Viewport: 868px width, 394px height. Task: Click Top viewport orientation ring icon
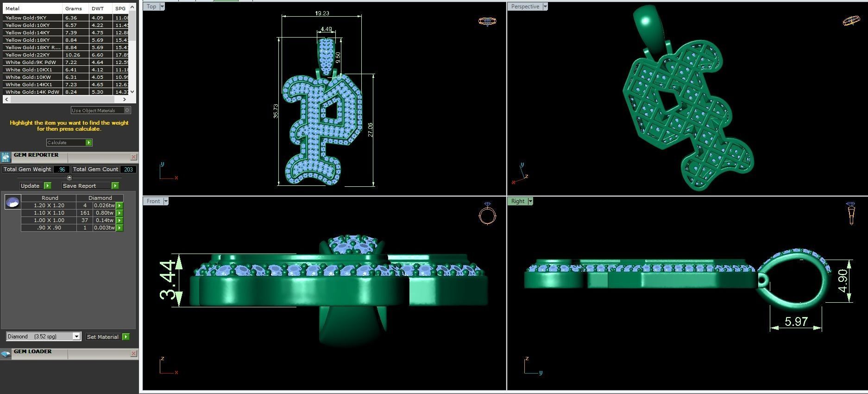pos(487,21)
